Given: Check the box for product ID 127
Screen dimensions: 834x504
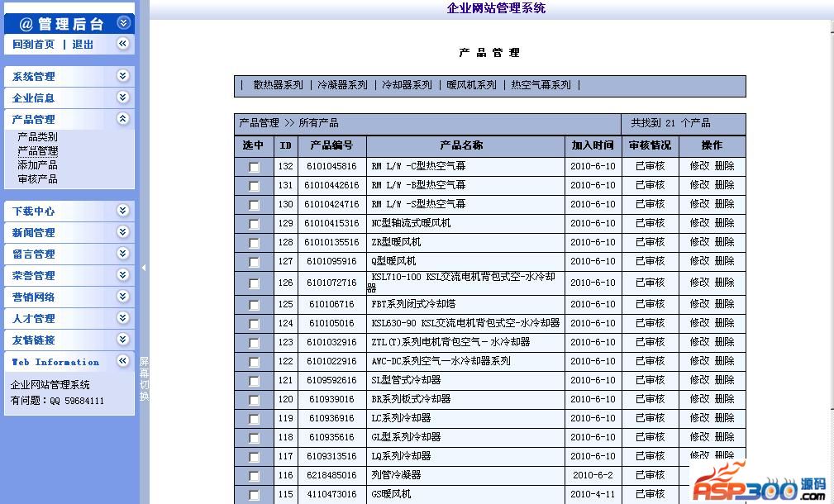Looking at the screenshot, I should (255, 262).
